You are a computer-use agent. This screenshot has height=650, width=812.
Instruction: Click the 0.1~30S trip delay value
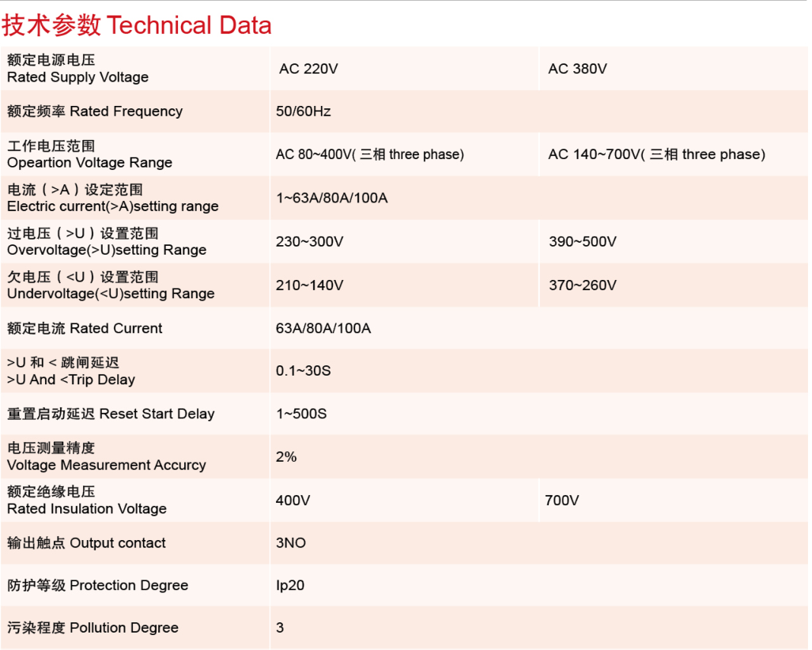click(x=303, y=371)
